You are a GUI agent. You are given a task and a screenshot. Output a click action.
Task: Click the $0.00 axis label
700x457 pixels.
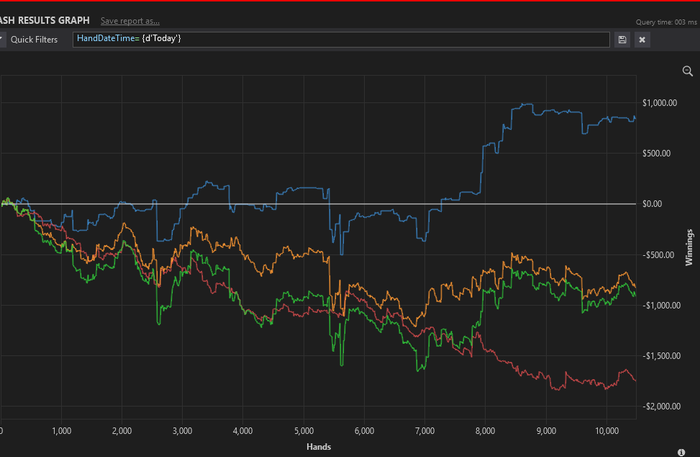(x=652, y=204)
